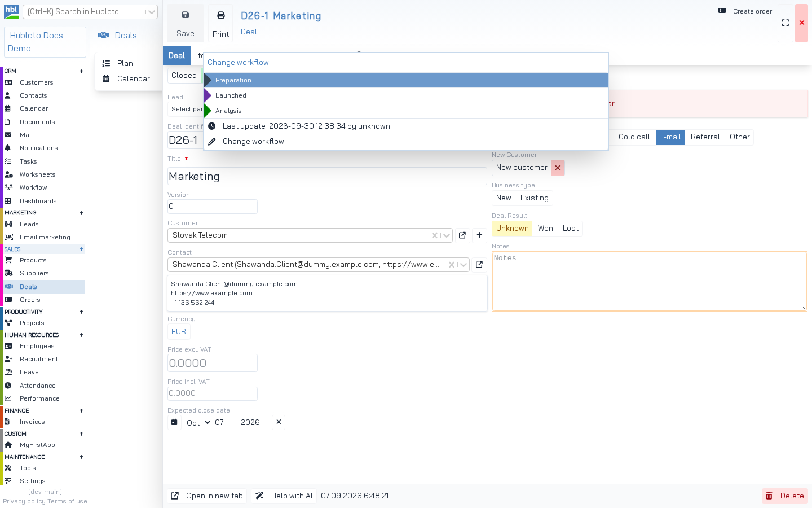Set Deal Result to Won

(x=545, y=229)
